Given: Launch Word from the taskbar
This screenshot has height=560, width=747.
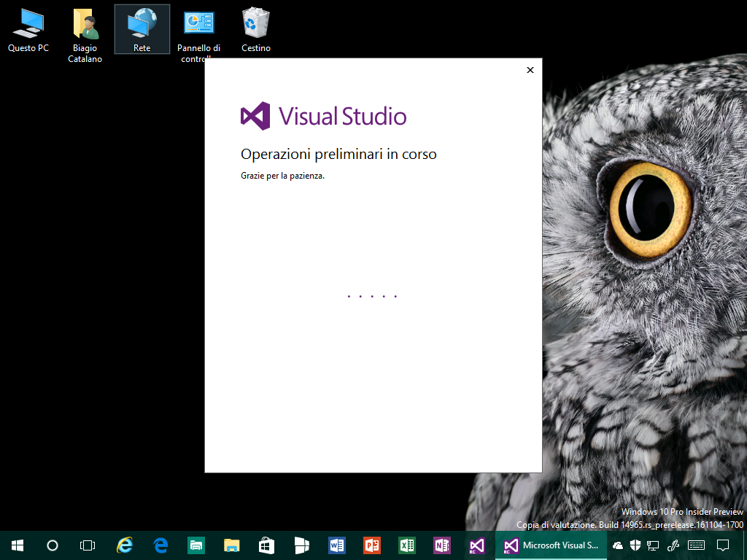Looking at the screenshot, I should [337, 545].
